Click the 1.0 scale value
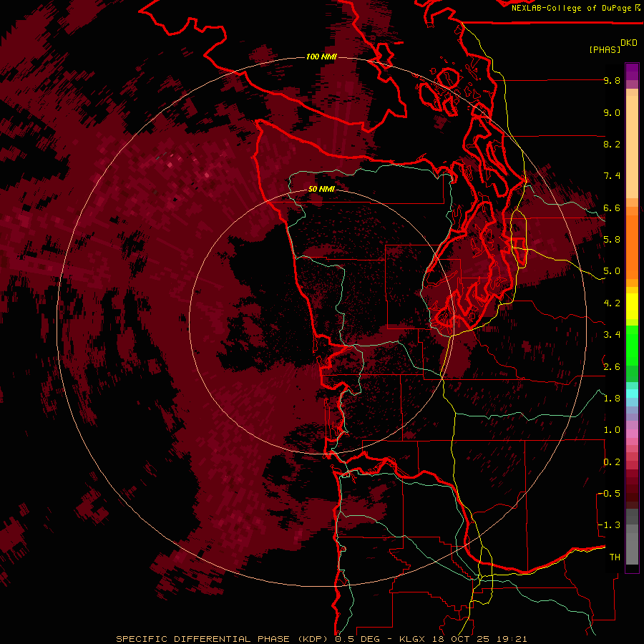The width and height of the screenshot is (644, 644). tap(612, 430)
